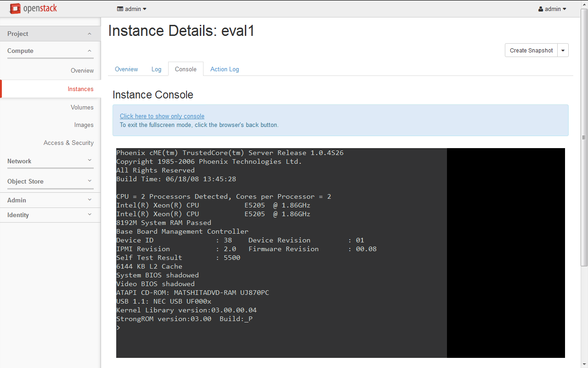This screenshot has height=368, width=588.
Task: Click Create Snapshot button
Action: coord(531,50)
